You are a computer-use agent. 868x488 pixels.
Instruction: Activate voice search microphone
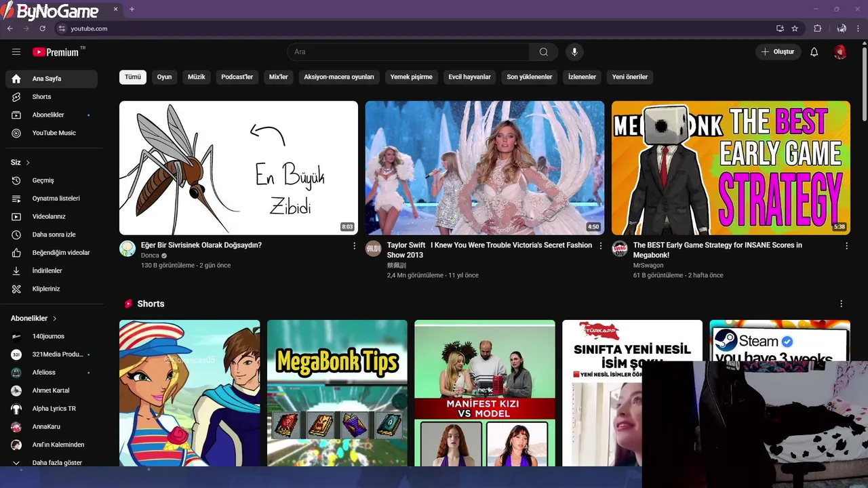tap(574, 52)
